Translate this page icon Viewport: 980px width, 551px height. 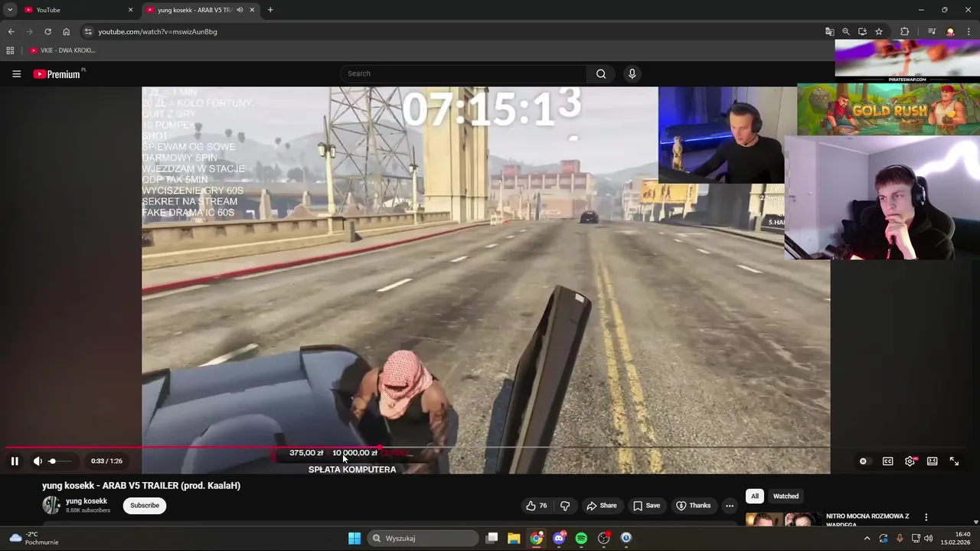coord(829,31)
